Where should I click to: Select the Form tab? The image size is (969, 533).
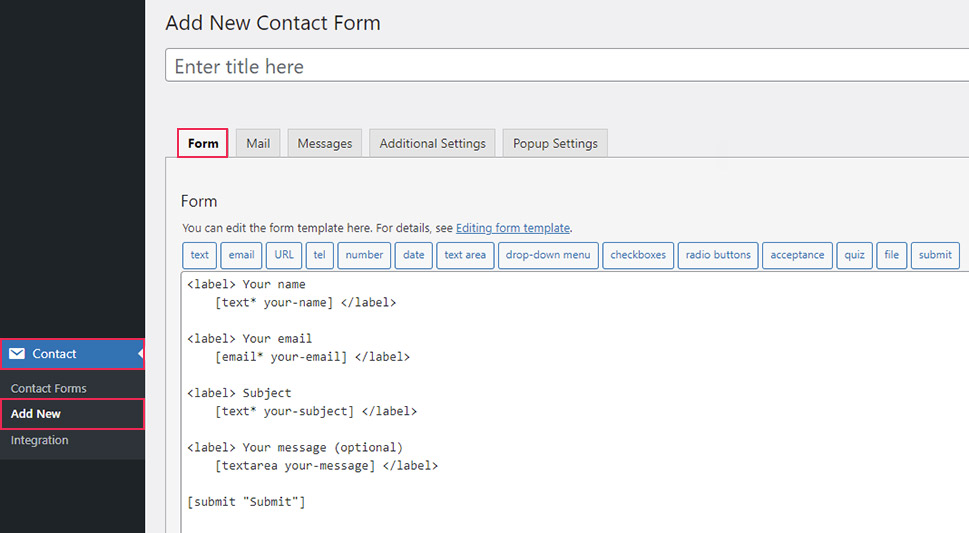coord(203,143)
